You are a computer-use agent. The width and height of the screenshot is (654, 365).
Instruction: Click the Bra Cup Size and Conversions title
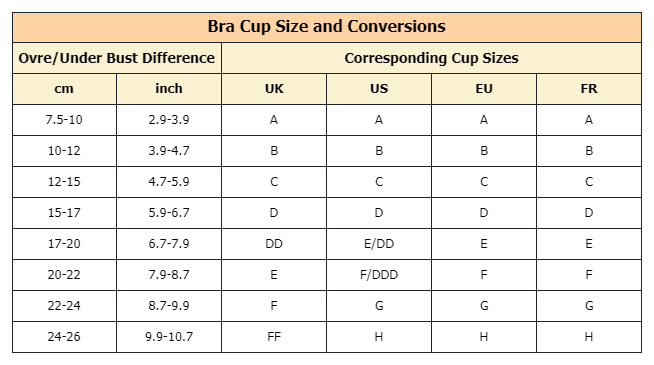(x=327, y=27)
